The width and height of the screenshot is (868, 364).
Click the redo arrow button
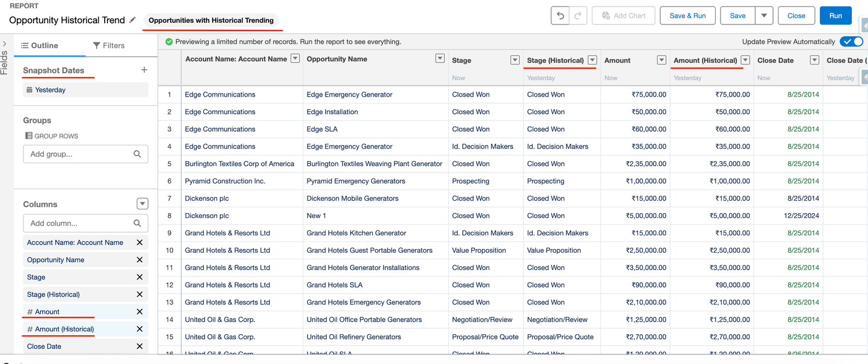click(578, 16)
